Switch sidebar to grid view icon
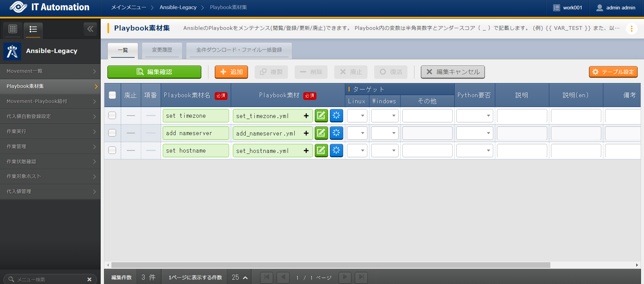The image size is (644, 284). [x=13, y=29]
